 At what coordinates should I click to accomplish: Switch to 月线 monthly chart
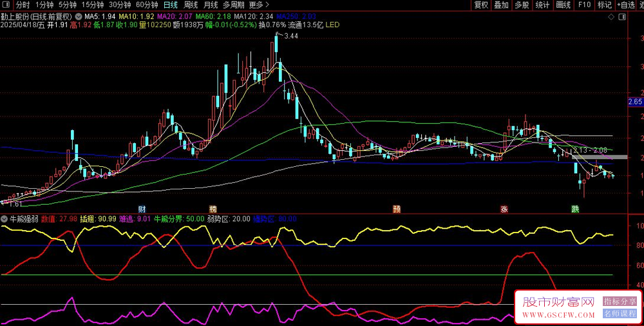click(211, 5)
